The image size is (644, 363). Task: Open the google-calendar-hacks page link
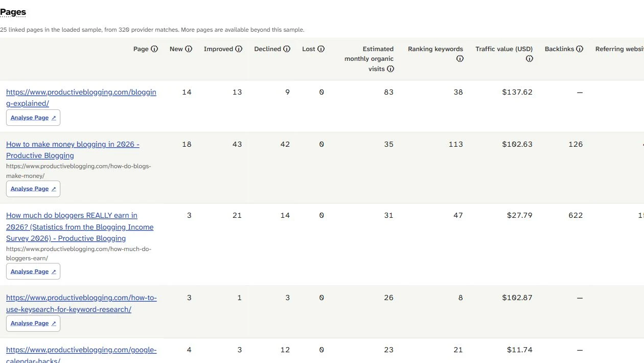81,355
